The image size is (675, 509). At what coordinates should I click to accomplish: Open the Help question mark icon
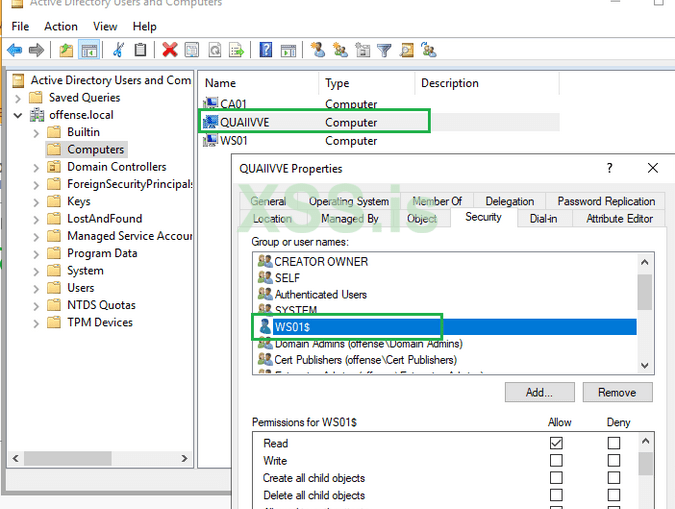pyautogui.click(x=266, y=50)
